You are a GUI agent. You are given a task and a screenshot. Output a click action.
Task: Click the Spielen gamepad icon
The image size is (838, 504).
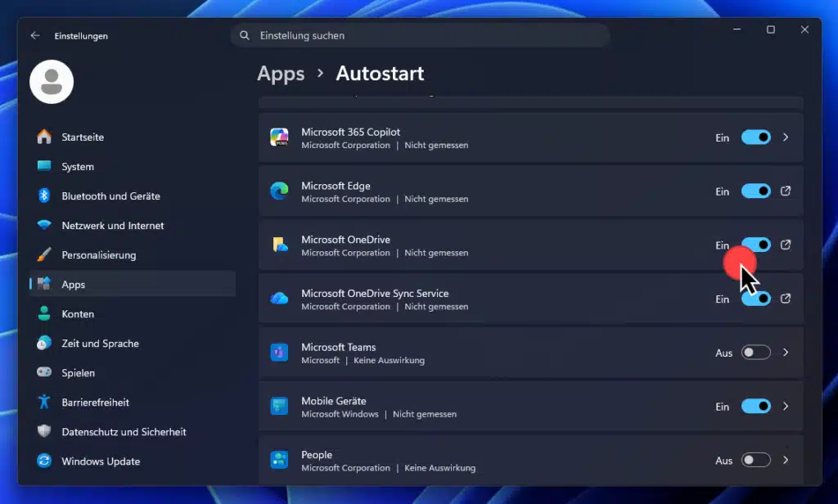click(44, 372)
